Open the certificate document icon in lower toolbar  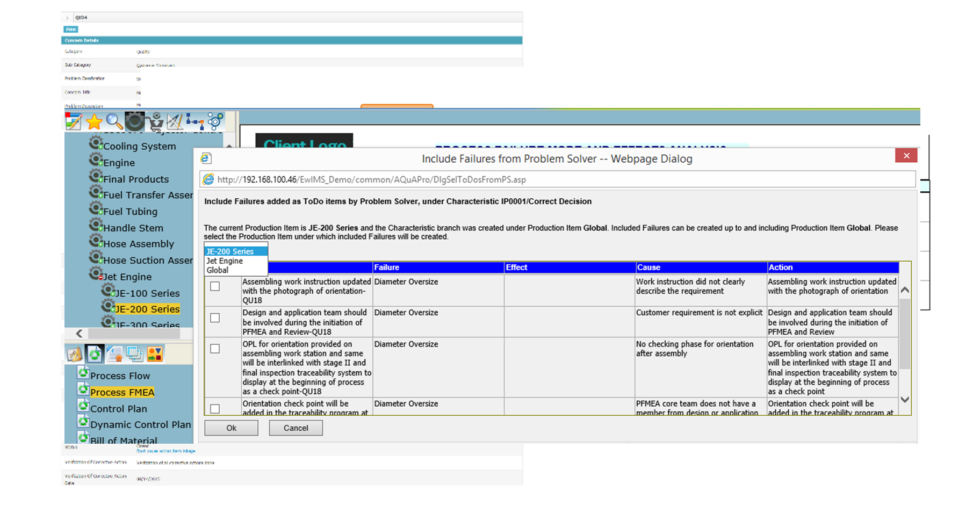[114, 354]
